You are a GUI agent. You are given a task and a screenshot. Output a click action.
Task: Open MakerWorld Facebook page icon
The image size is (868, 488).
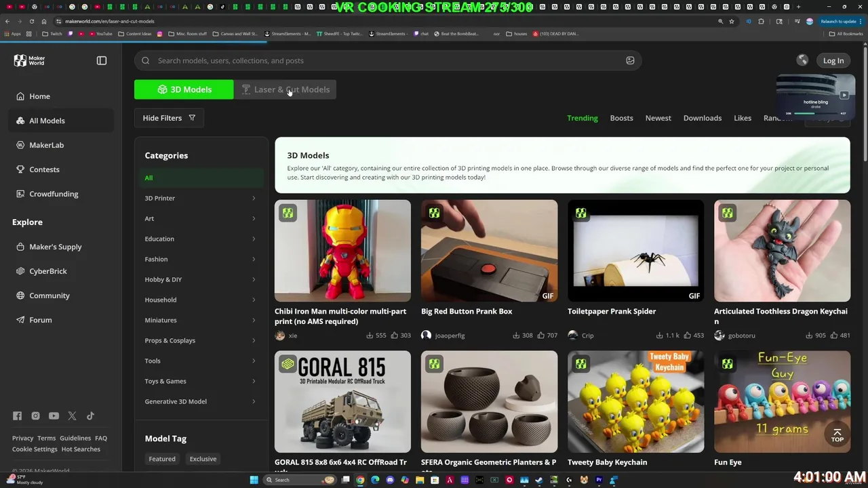tap(17, 416)
